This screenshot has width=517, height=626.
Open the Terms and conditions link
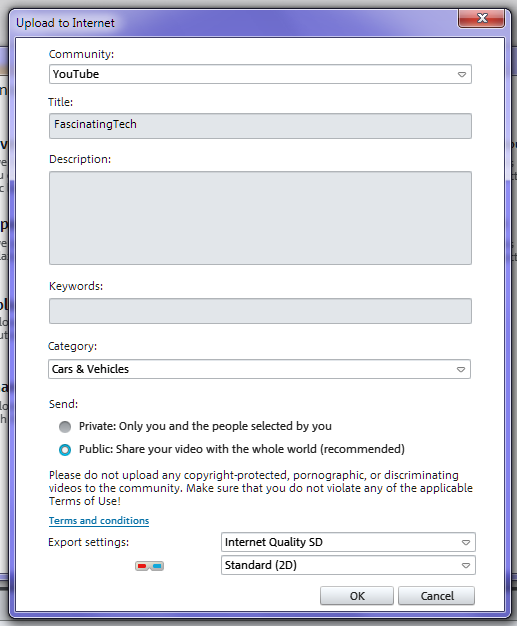coord(99,521)
